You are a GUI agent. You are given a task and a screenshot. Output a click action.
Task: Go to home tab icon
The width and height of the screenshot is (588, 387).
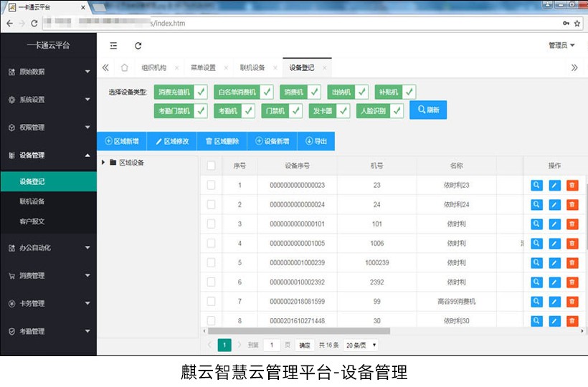[x=125, y=68]
